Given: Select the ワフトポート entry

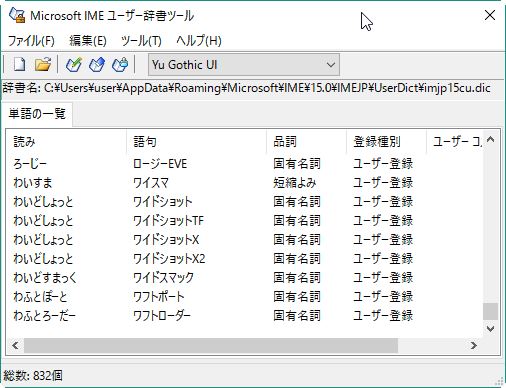Looking at the screenshot, I should click(244, 297).
